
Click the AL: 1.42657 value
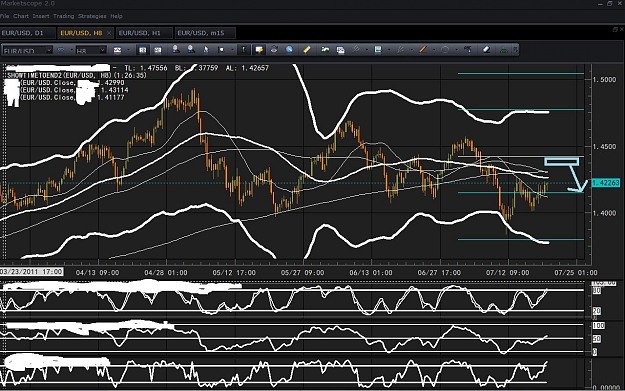point(247,68)
